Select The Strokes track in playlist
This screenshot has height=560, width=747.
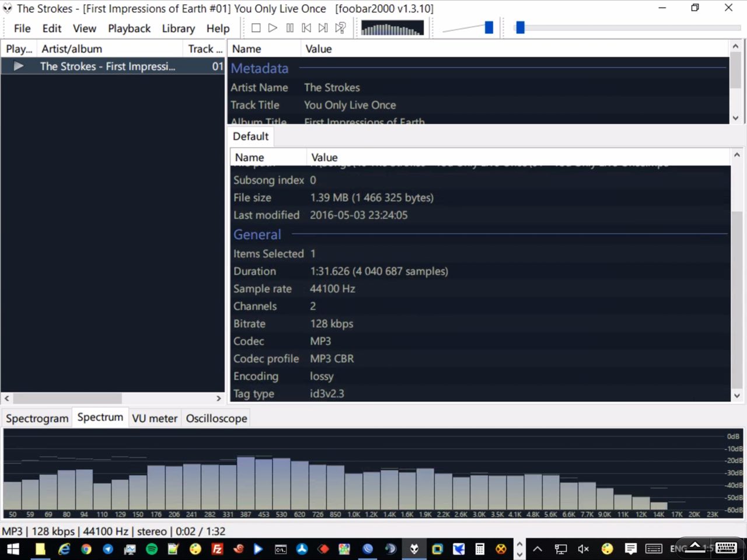click(107, 66)
